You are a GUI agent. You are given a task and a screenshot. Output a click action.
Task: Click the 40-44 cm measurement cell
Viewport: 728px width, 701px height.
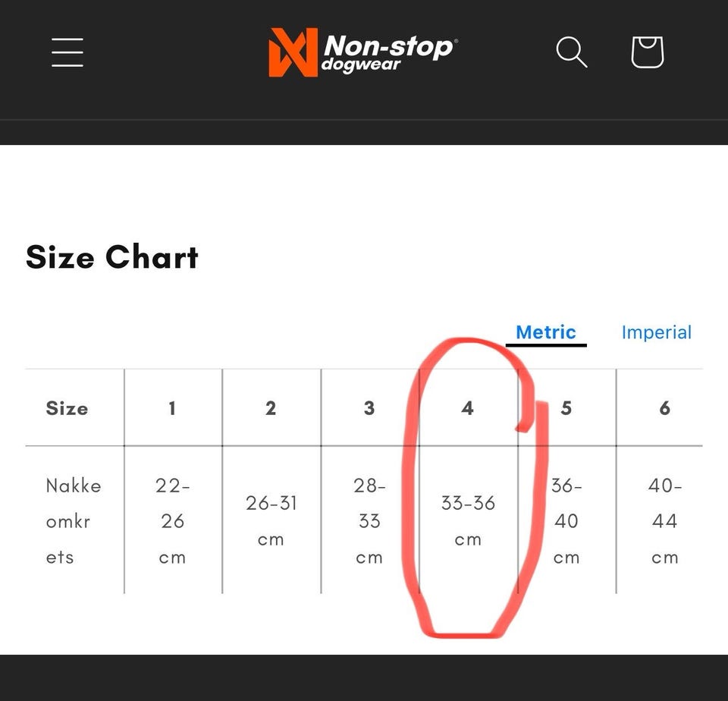point(665,521)
